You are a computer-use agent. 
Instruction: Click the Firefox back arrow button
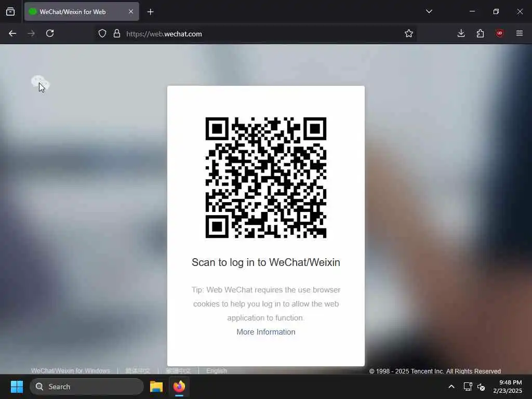[x=12, y=33]
